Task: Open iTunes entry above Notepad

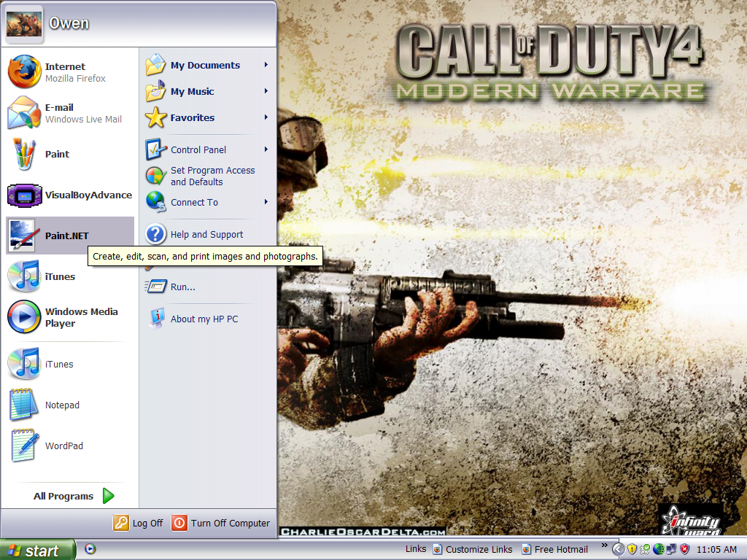Action: [24, 364]
